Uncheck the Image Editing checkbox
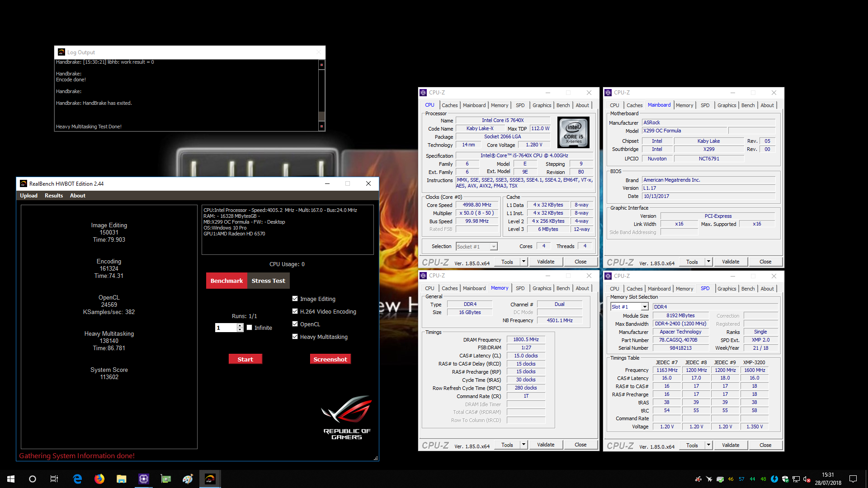 [295, 299]
